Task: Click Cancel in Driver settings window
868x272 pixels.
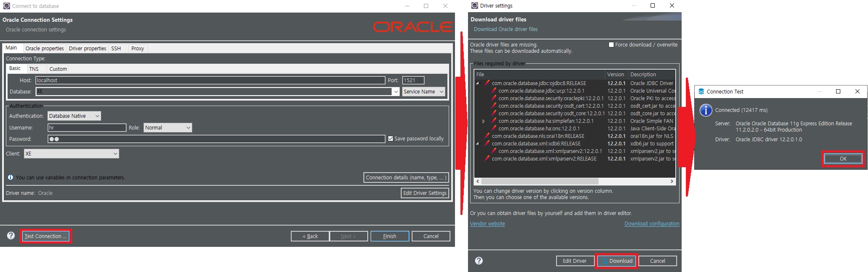Action: tap(658, 261)
